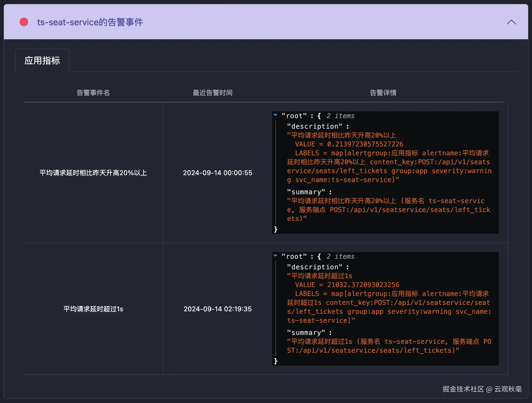Select alert name 平均请求延时相比昨天升高20%以上
Viewport: 532px width, 403px height.
pos(93,173)
